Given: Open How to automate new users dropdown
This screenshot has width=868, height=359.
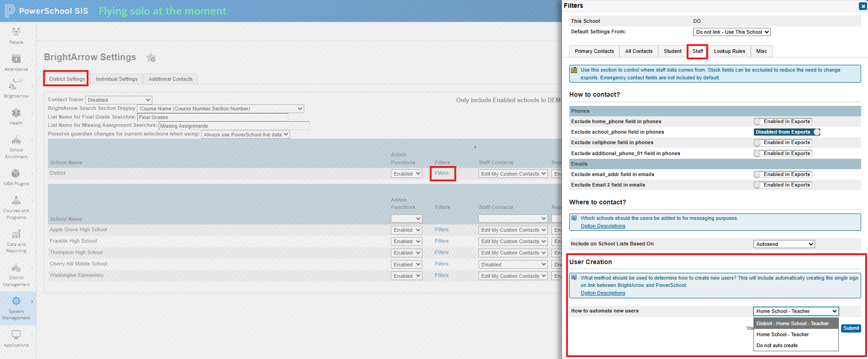Looking at the screenshot, I should coord(796,311).
